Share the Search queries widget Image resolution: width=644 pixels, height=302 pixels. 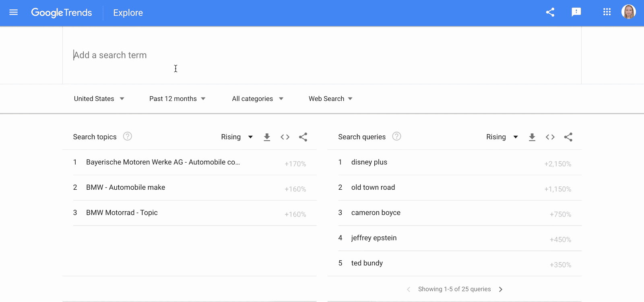coord(568,137)
